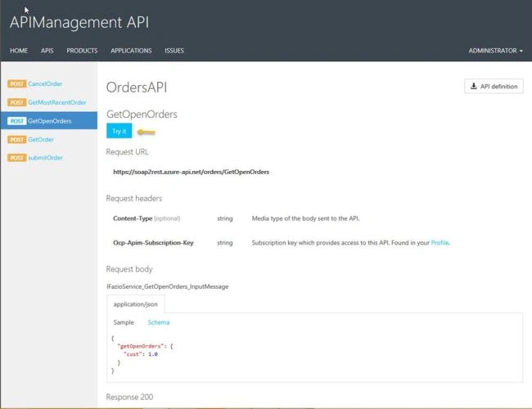This screenshot has height=409, width=532.
Task: Click the POST badge beside CancelOrder
Action: coord(17,83)
